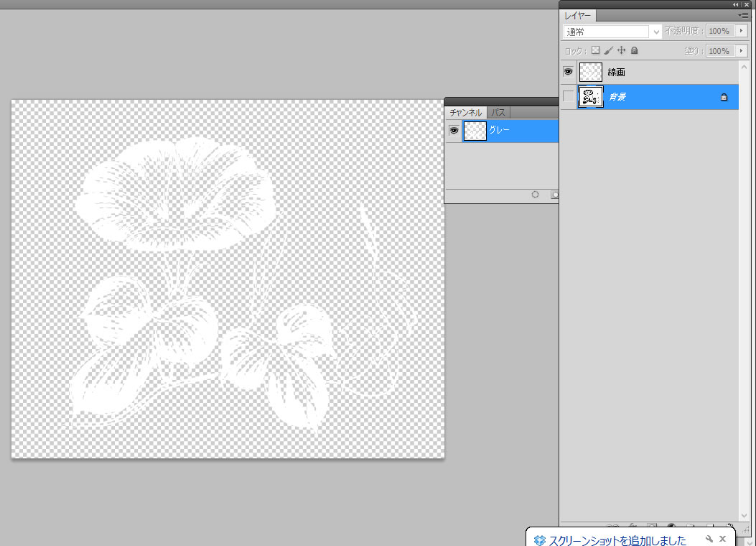Collapse Layers panel with double-arrow icon
This screenshot has height=546, width=756.
point(736,4)
